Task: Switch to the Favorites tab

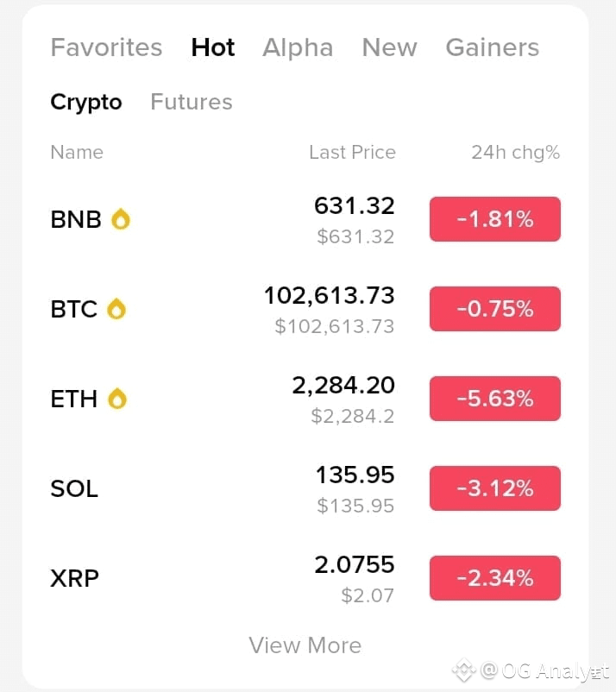Action: pyautogui.click(x=106, y=47)
